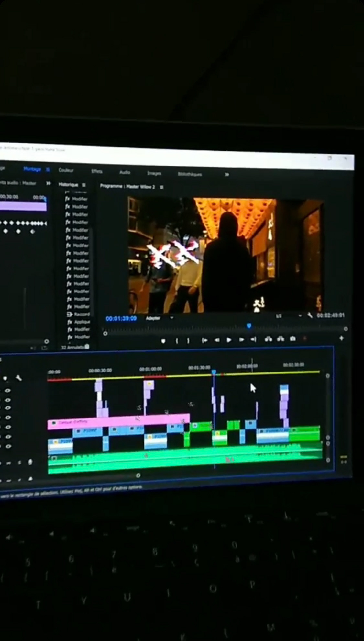Open the button editor plus icon
Screen dimensions: 364x641
pos(341,338)
